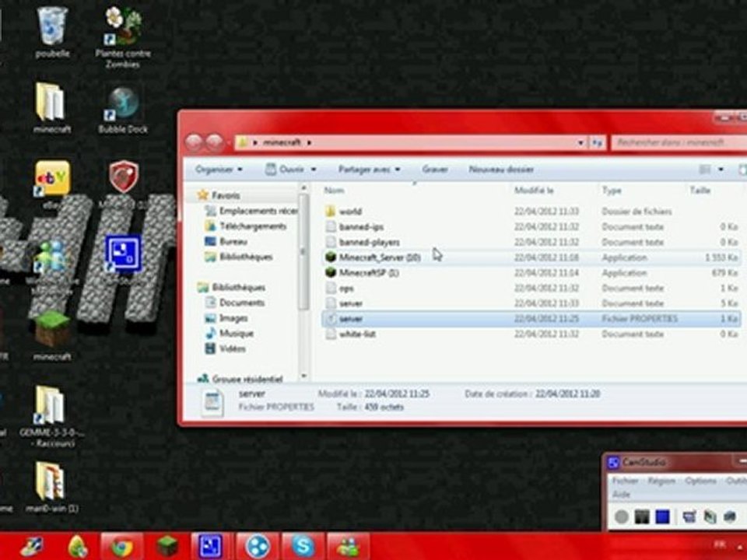The image size is (747, 560).
Task: Open CamStudio Fichier menu
Action: (x=625, y=481)
